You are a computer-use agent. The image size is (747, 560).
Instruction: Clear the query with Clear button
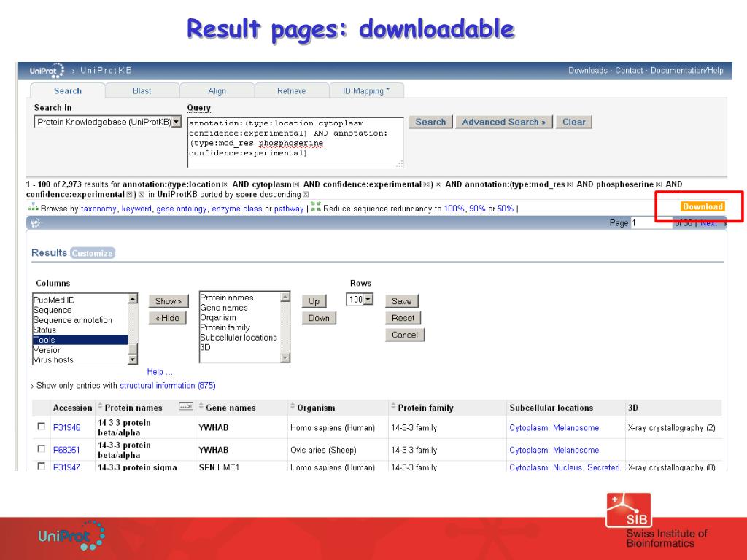(574, 122)
